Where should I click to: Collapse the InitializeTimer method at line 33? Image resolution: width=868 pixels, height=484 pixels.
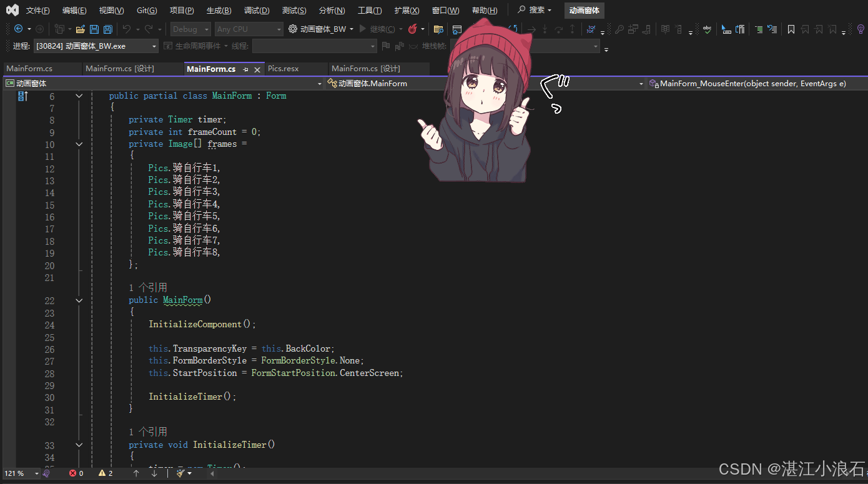[x=79, y=445]
